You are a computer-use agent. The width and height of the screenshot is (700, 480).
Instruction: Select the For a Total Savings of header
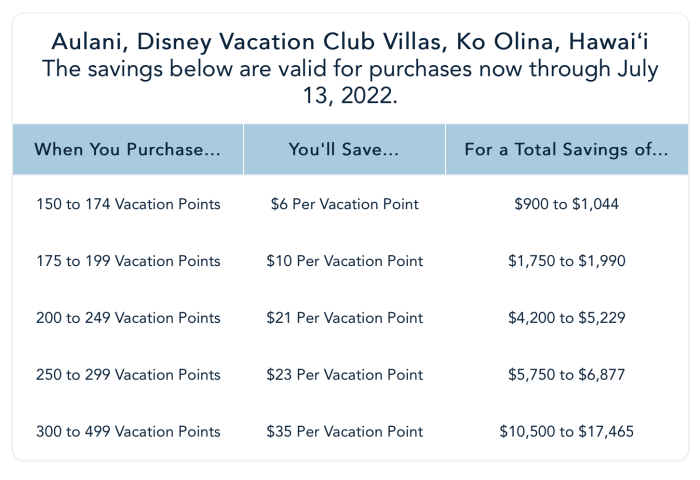(x=567, y=149)
